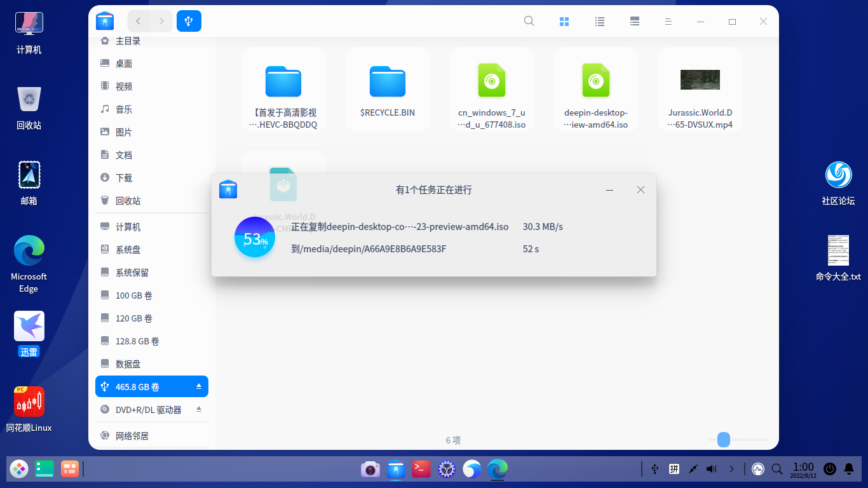The image size is (868, 488).
Task: Switch to list view mode
Action: pos(599,21)
